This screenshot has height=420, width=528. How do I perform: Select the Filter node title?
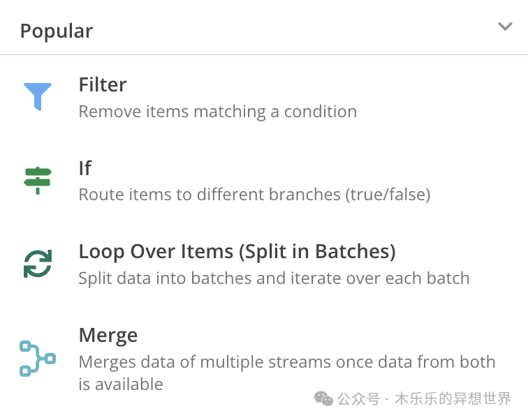click(x=103, y=84)
